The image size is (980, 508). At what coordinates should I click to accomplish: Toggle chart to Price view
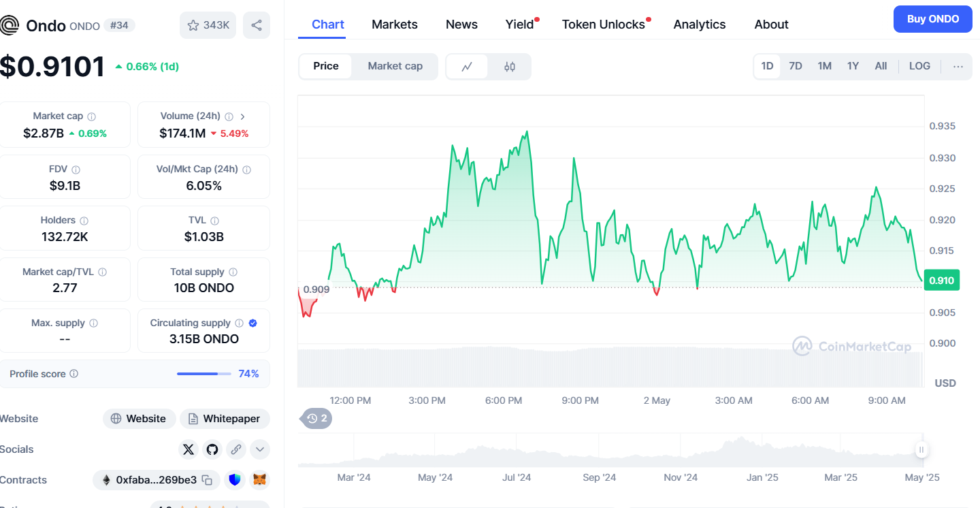point(326,66)
